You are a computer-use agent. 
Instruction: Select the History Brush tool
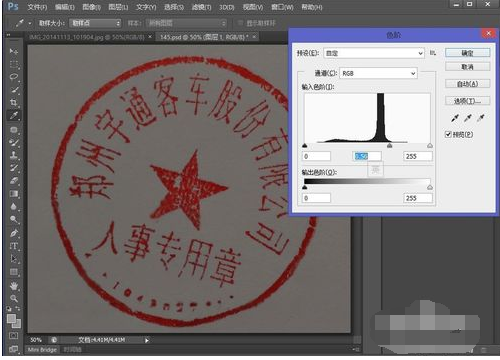click(14, 168)
